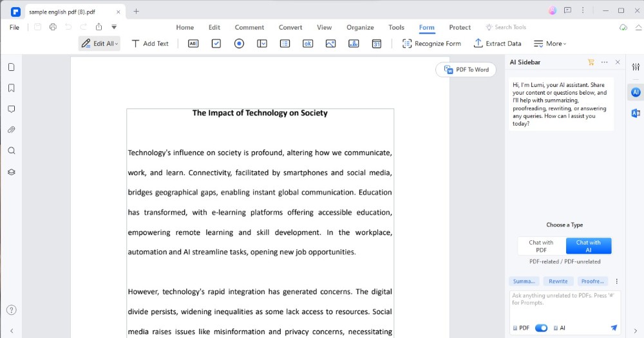Open the bookmarks panel icon
The height and width of the screenshot is (338, 644).
[x=12, y=88]
